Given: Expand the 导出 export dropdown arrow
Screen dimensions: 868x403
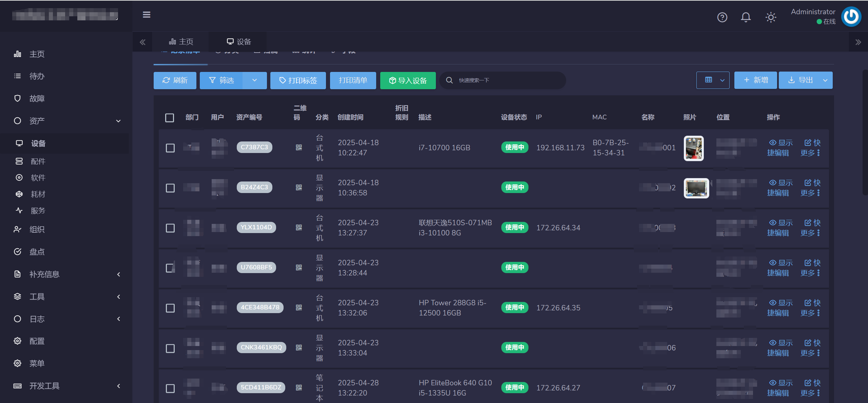Looking at the screenshot, I should coord(825,80).
